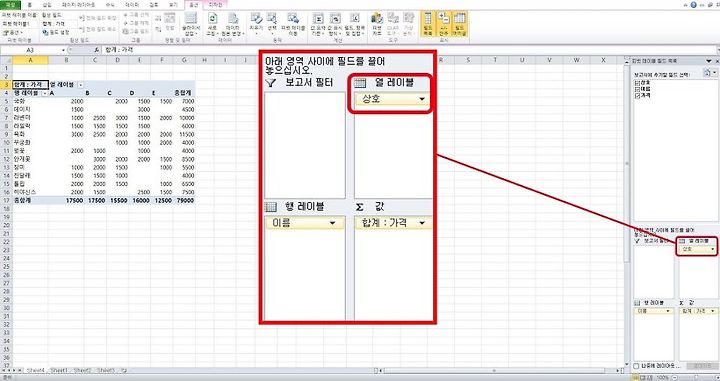Click the 활성 필드 name input box

coord(59,23)
